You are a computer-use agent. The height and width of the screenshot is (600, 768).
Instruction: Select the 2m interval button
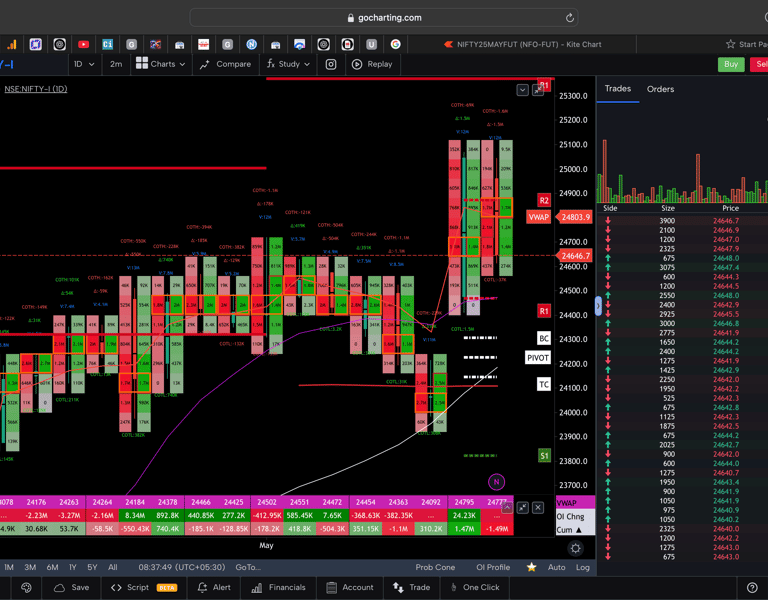116,64
